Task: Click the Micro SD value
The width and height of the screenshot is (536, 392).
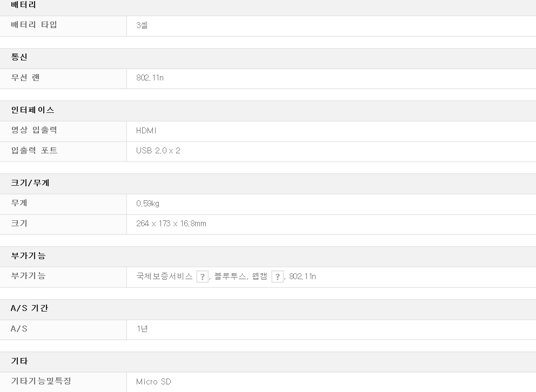Action: [153, 382]
